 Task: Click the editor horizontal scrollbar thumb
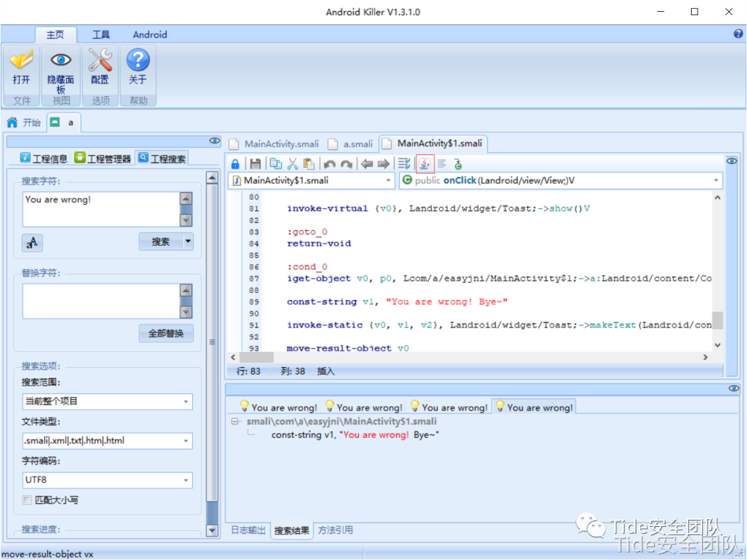point(256,357)
